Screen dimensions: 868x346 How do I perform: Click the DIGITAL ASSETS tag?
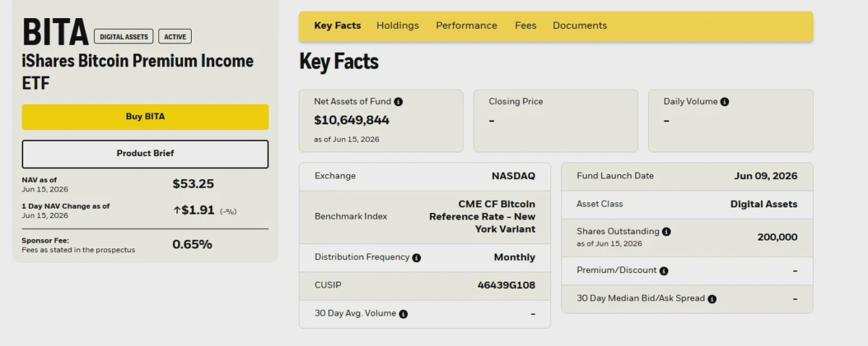click(x=124, y=37)
